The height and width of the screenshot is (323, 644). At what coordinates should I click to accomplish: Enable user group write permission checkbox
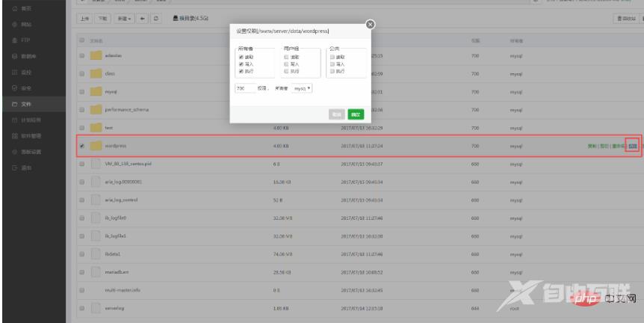pyautogui.click(x=285, y=64)
